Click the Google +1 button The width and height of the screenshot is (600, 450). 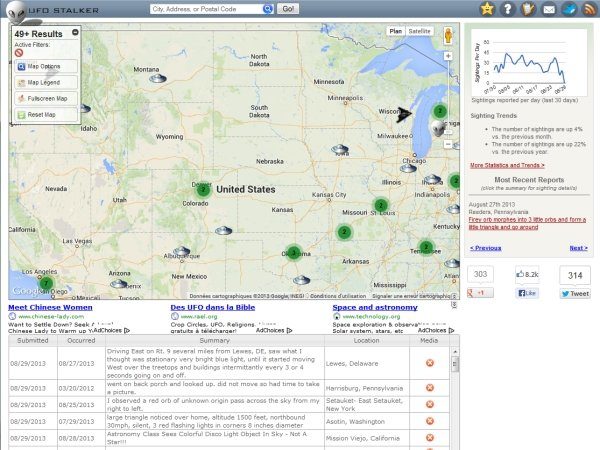tap(480, 293)
